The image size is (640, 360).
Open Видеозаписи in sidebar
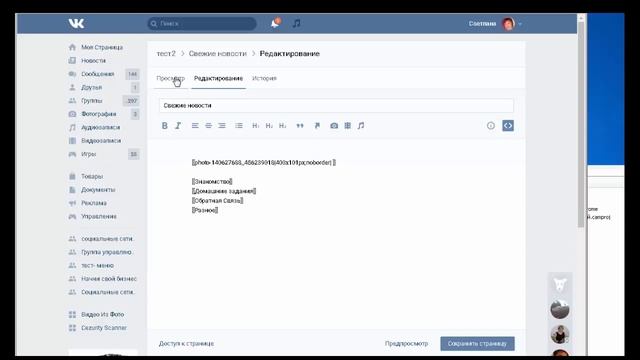click(x=101, y=140)
